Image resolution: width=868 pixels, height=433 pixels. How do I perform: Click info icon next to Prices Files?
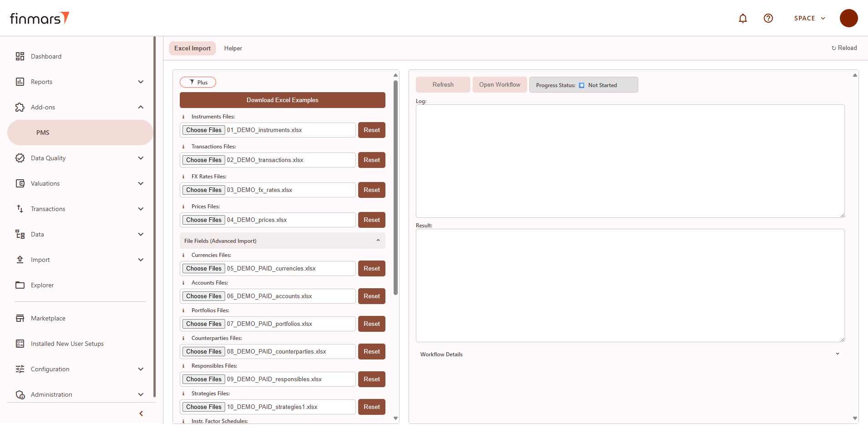(183, 207)
